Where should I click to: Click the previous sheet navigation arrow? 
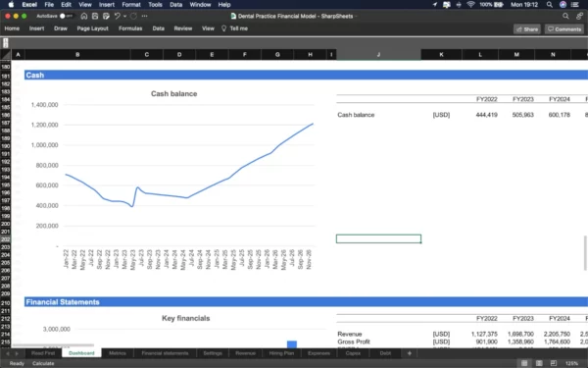coord(7,353)
